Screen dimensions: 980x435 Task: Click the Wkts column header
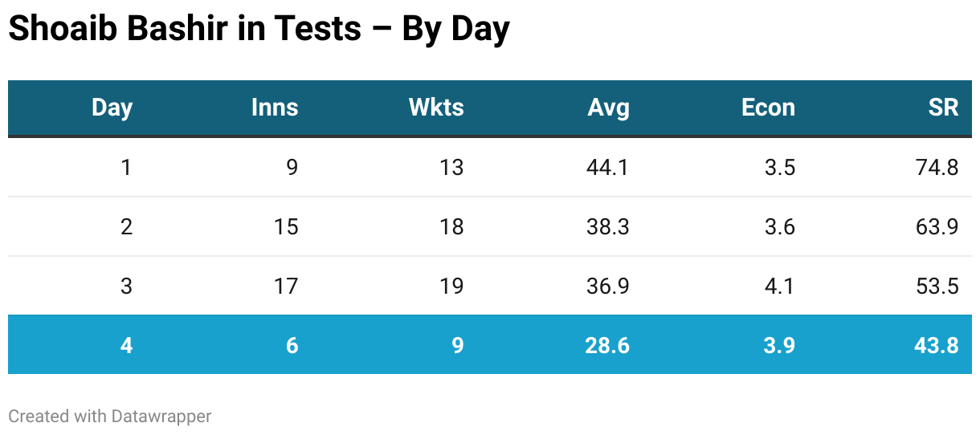(x=436, y=108)
